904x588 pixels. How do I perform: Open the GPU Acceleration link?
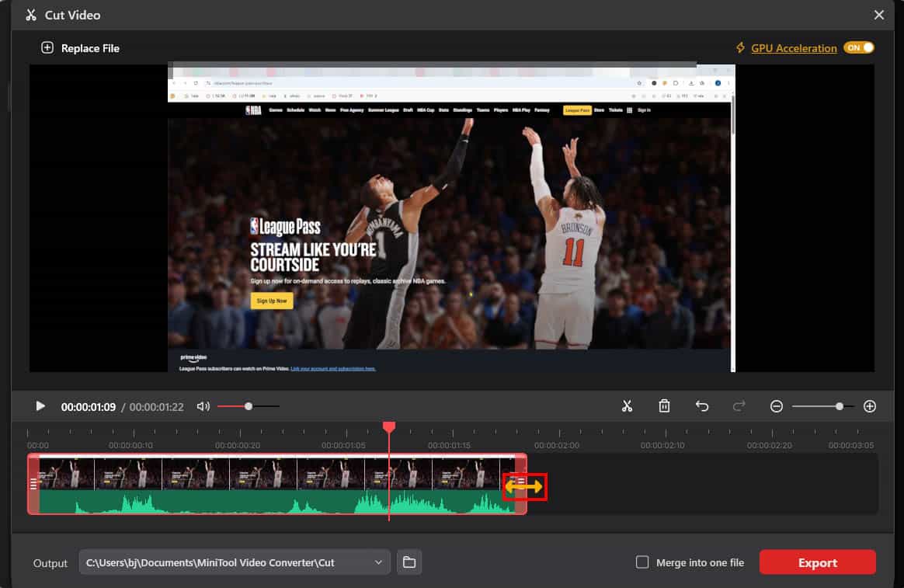[x=793, y=48]
